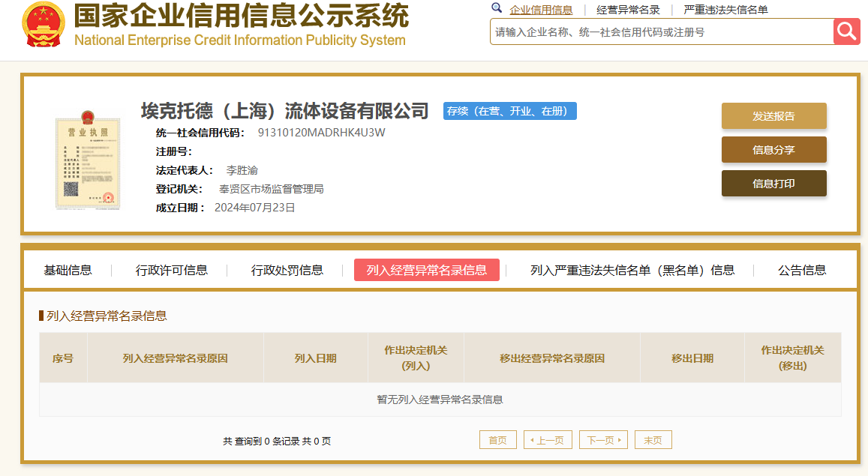
Task: Click the 注册号 label
Action: point(174,151)
